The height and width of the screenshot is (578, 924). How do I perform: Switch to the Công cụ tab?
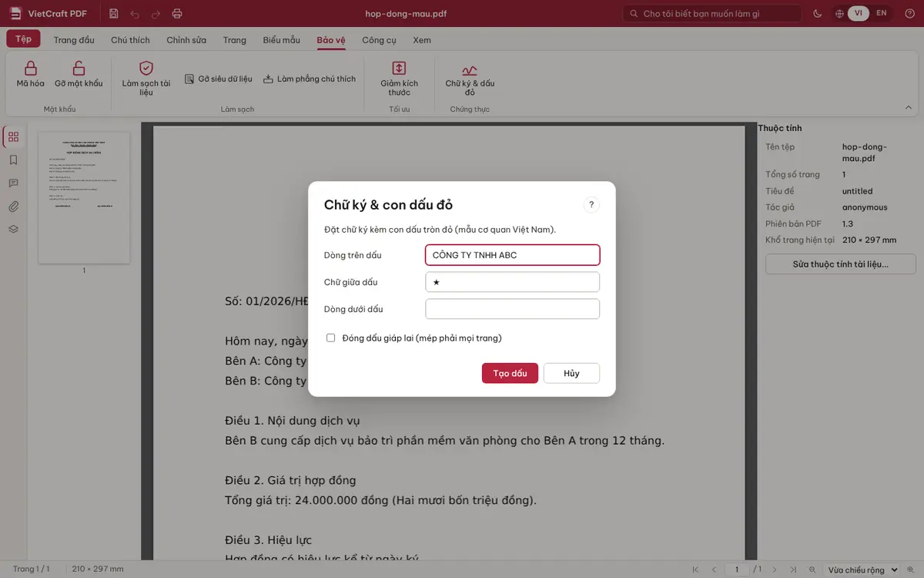[379, 40]
